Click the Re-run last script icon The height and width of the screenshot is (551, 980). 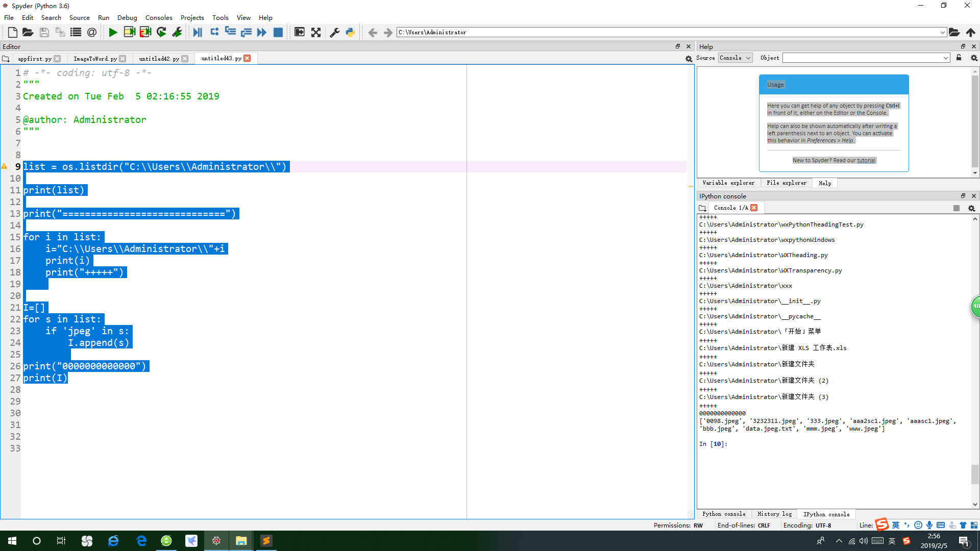(161, 32)
